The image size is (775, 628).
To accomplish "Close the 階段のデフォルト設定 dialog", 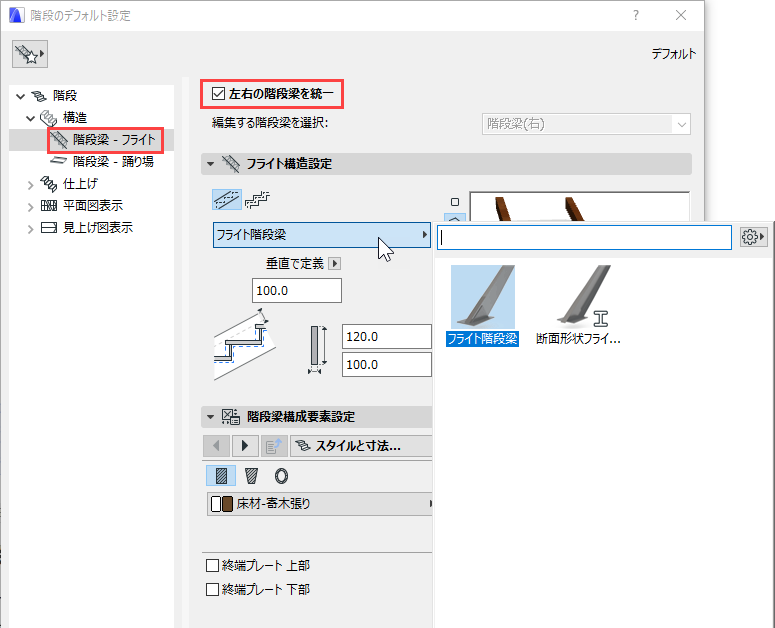I will pos(681,15).
